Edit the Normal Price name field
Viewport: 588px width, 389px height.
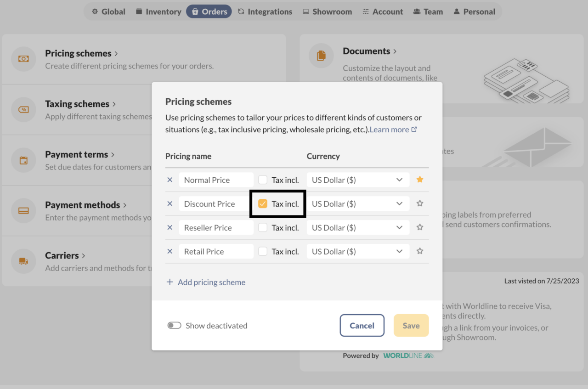pyautogui.click(x=216, y=180)
